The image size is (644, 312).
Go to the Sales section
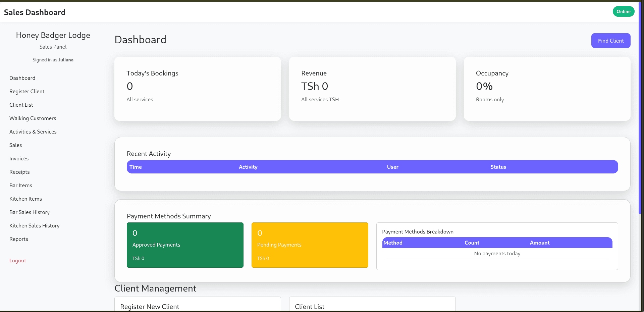(15, 145)
